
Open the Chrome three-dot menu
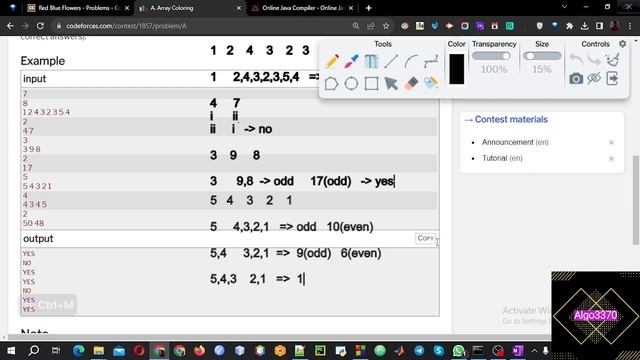(630, 26)
